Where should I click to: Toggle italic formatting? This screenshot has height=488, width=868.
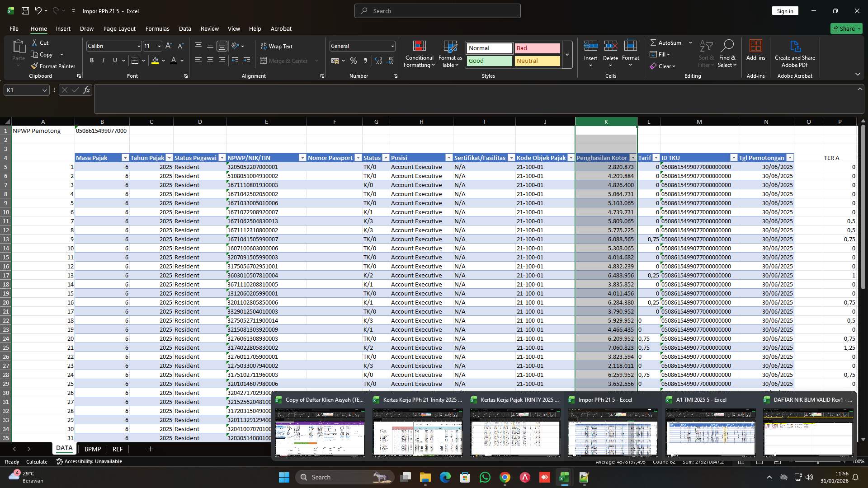pos(103,60)
